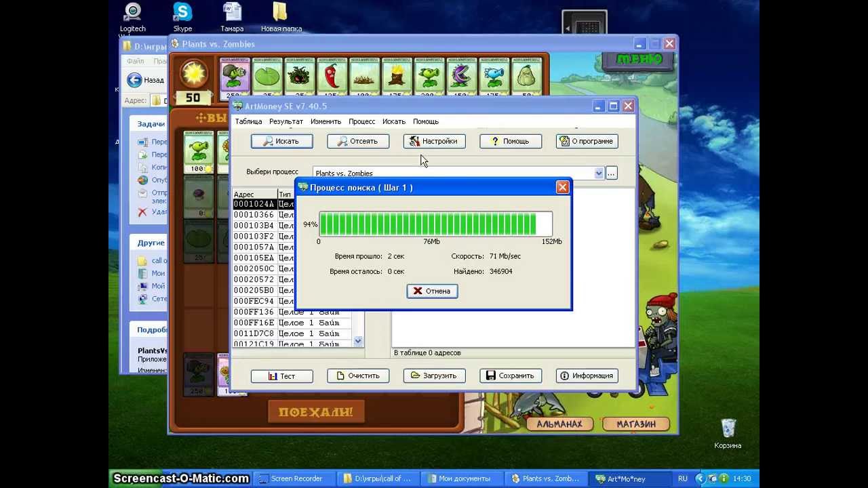This screenshot has width=868, height=488.
Task: Click the Тест button
Action: click(x=281, y=375)
